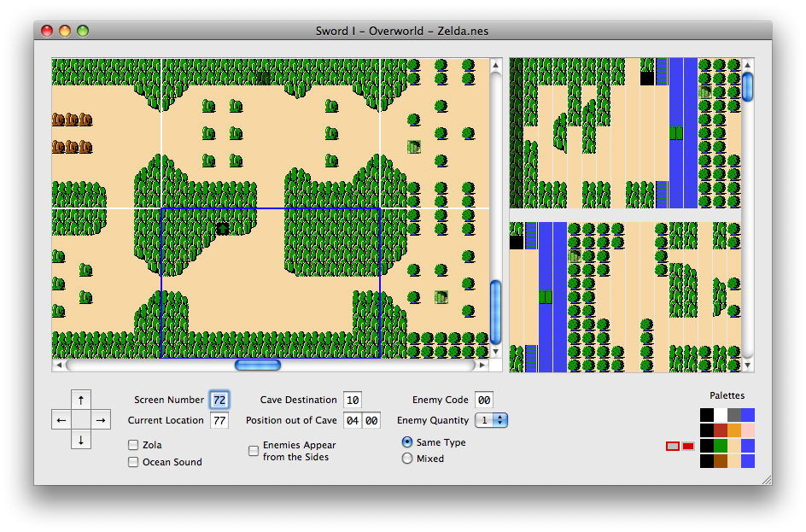Click the map scrollbar's right arrow
Viewport: 806px width, 532px height.
(482, 365)
